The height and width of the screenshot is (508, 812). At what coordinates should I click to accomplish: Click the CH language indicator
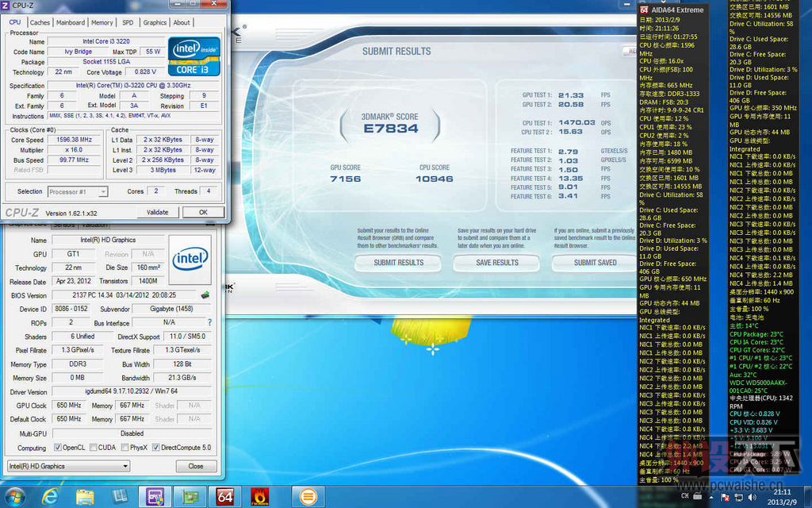(684, 496)
